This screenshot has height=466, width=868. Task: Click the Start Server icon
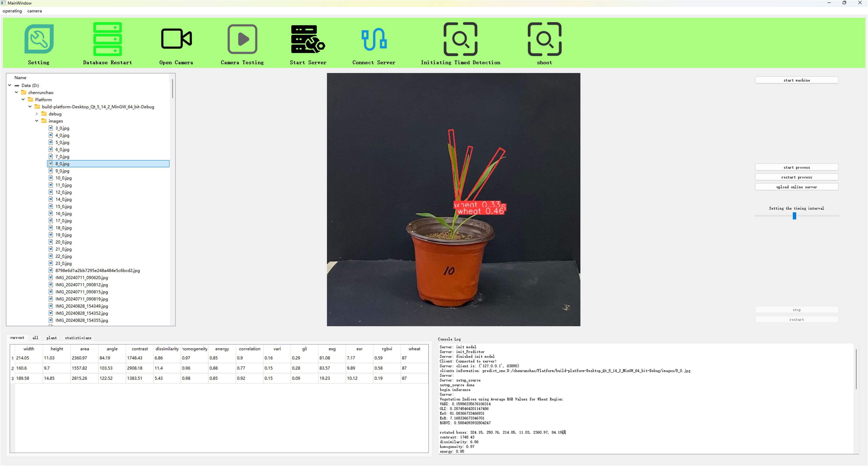[x=308, y=39]
